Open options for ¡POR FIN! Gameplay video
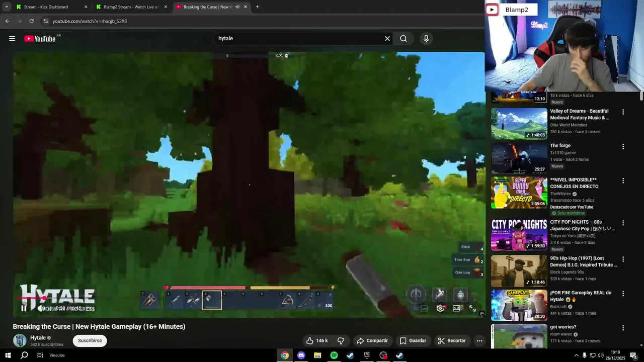The width and height of the screenshot is (644, 362). click(x=623, y=293)
